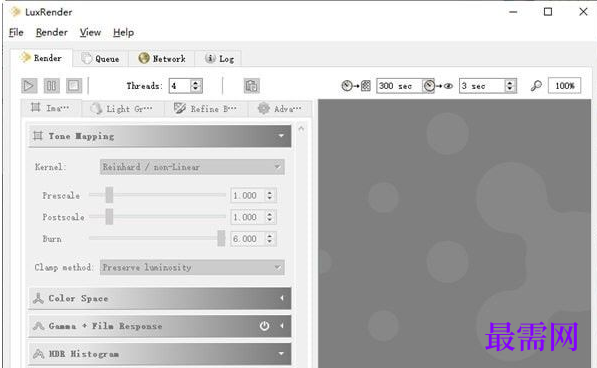Open the View menu
Viewport: 597px width, 368px height.
click(x=90, y=33)
